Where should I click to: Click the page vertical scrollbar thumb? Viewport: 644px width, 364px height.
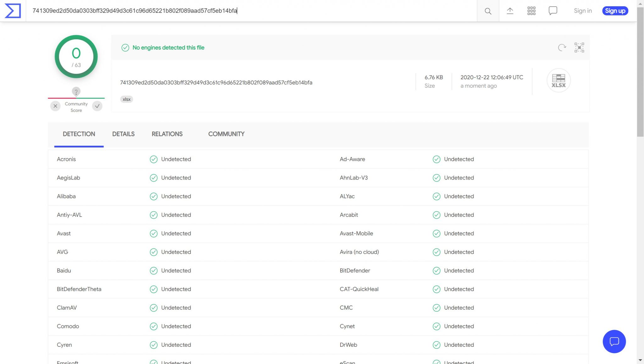[640, 72]
